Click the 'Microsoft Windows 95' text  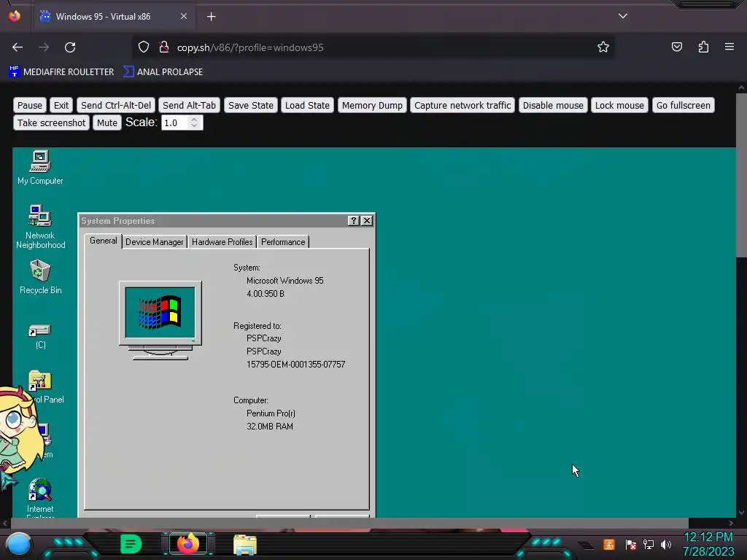(x=285, y=281)
